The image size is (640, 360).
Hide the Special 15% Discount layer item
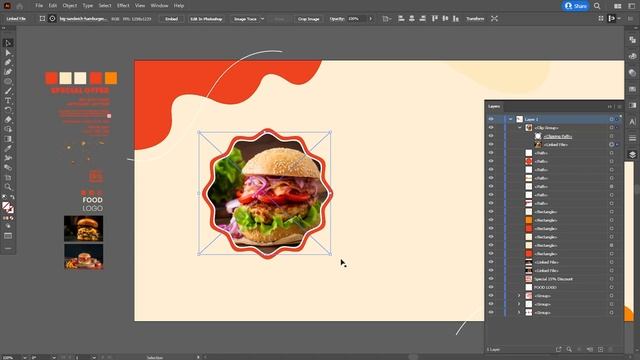491,279
